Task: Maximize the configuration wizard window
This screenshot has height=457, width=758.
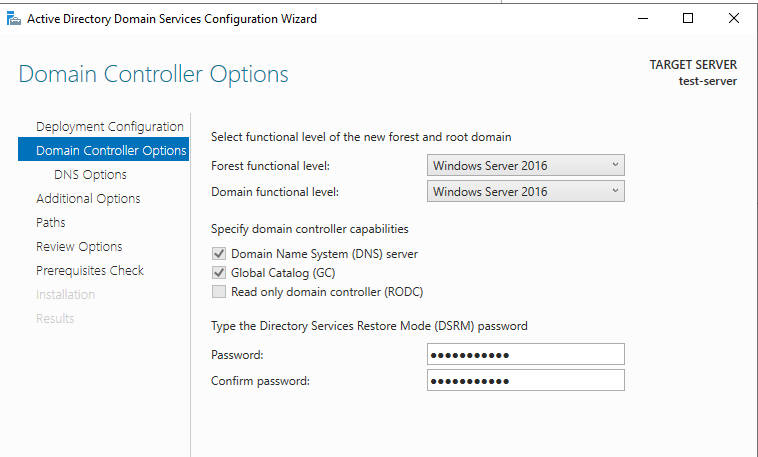Action: point(688,18)
